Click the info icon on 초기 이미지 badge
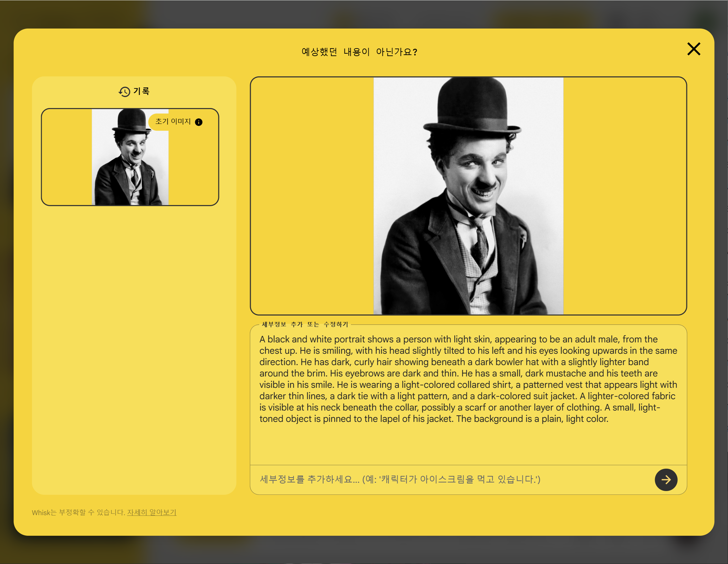This screenshot has height=564, width=728. click(x=199, y=122)
